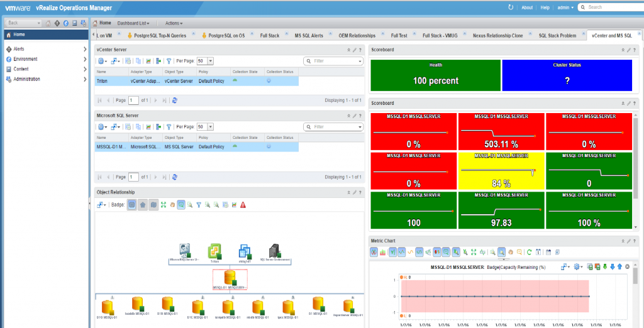The image size is (644, 328).
Task: Toggle the first Badge button in Object Relationship
Action: (x=132, y=204)
